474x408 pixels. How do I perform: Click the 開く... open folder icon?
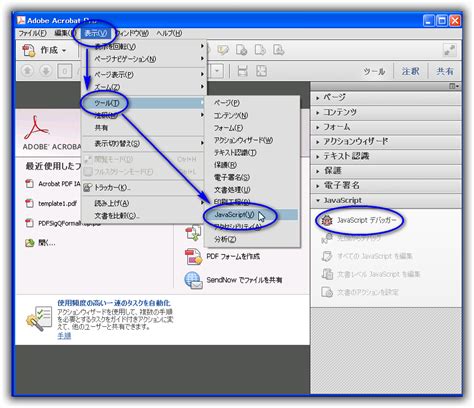(x=30, y=243)
